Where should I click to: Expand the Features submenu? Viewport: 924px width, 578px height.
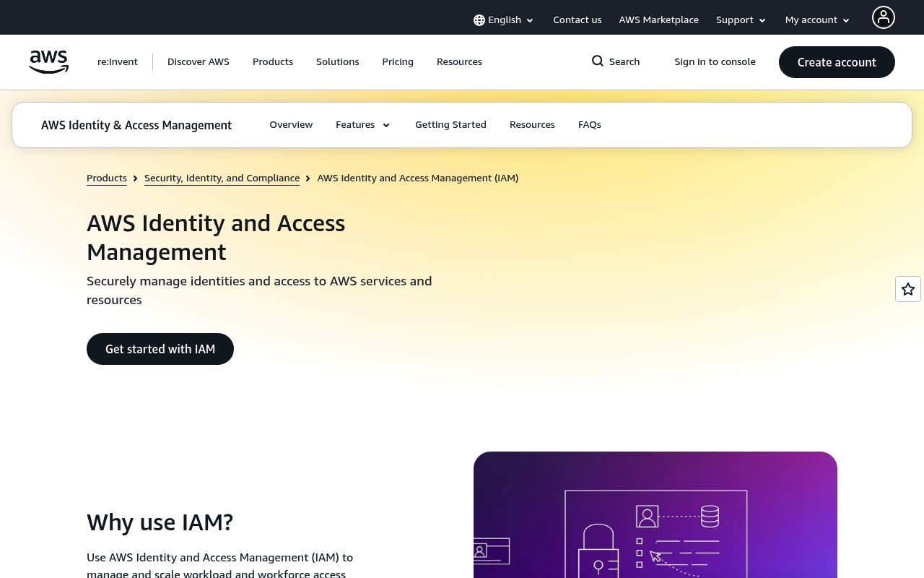[x=363, y=125]
